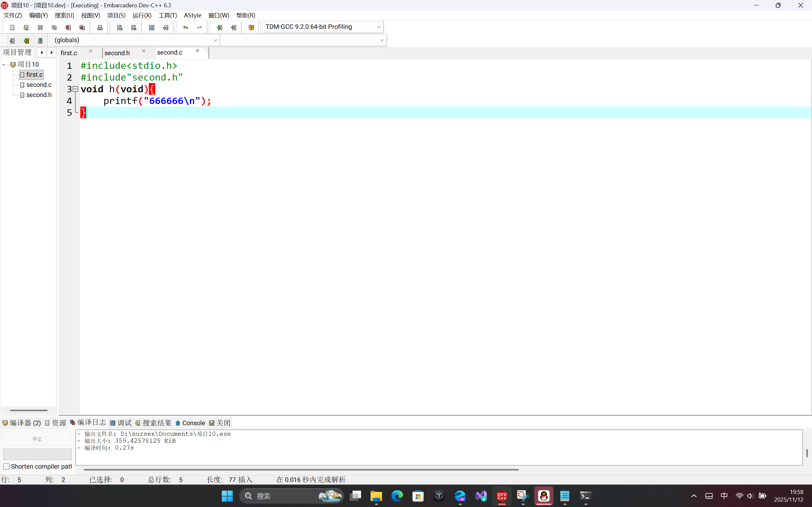Click the Find magnifier toolbar icon

tap(120, 28)
